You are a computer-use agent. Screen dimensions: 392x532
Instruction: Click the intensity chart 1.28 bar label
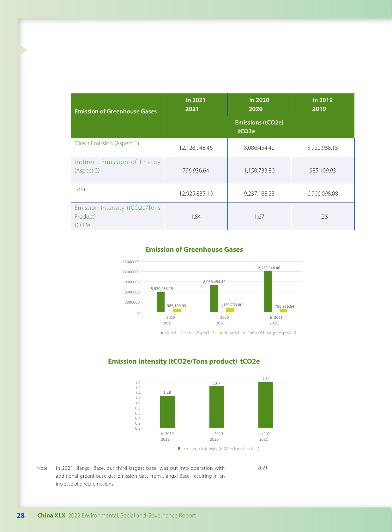pos(167,392)
